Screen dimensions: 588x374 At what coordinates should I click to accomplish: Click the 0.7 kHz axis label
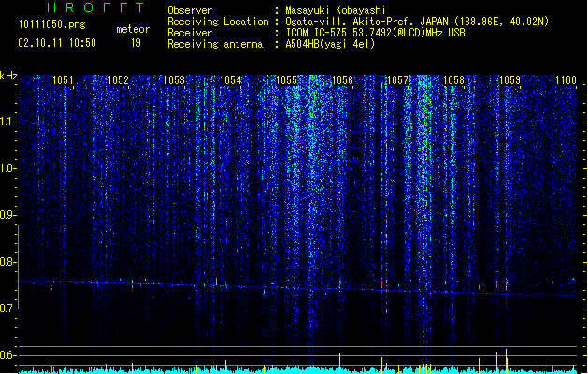pyautogui.click(x=7, y=309)
